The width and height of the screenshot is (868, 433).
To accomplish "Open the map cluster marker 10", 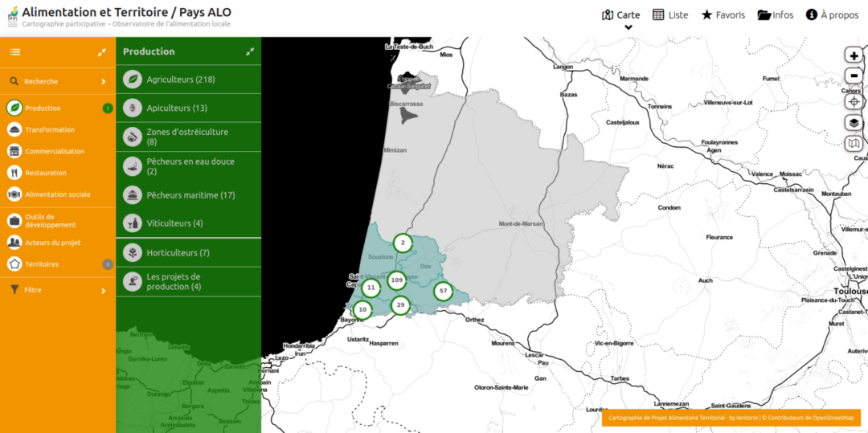I will [362, 309].
